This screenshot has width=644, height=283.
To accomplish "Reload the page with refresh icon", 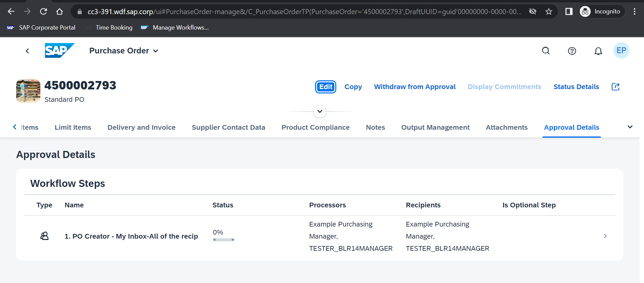I will (43, 11).
